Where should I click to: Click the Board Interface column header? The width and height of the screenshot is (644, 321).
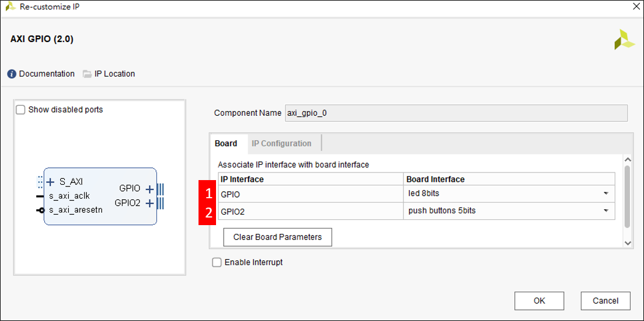tap(509, 179)
